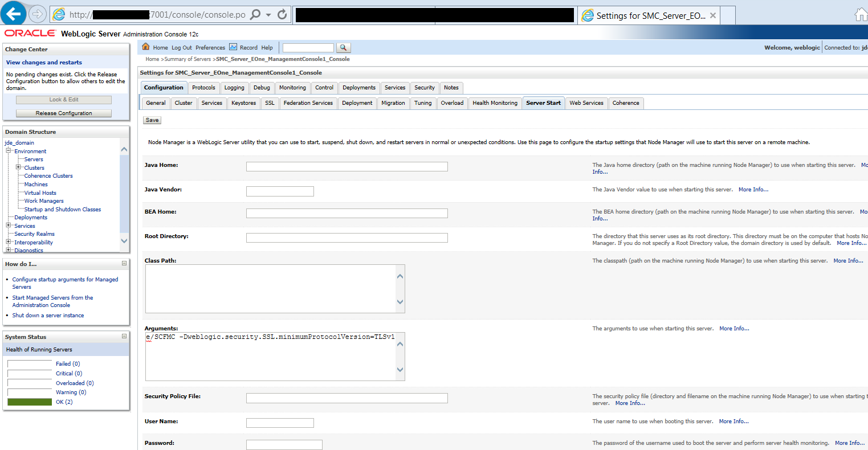Switch to the Deployments tab
The image size is (868, 450).
click(359, 88)
